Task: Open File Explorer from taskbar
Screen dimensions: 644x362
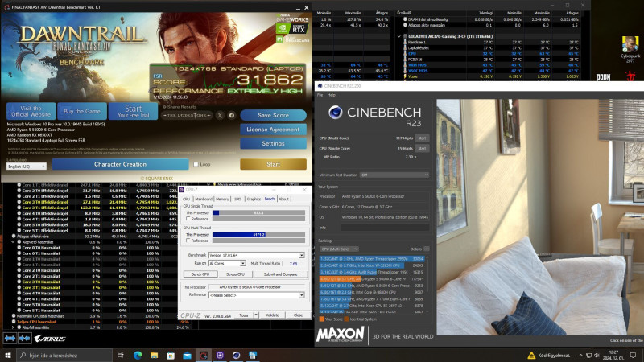Action: [x=154, y=355]
